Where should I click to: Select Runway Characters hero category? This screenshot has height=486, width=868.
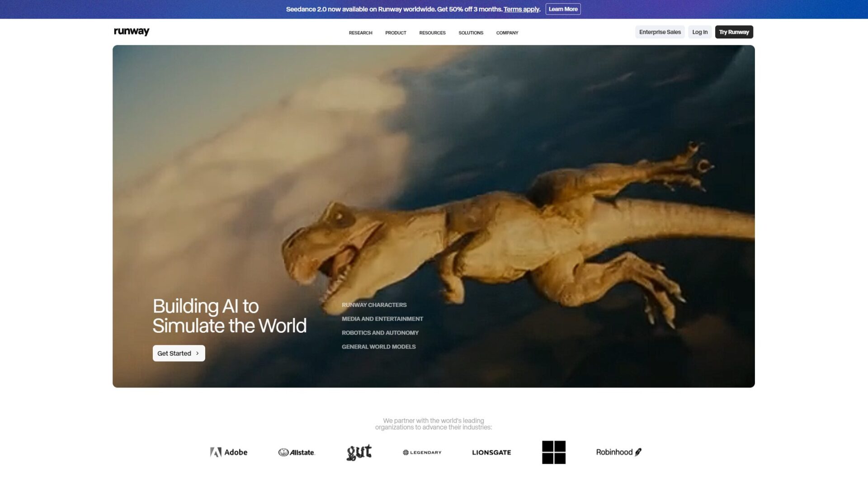tap(374, 305)
